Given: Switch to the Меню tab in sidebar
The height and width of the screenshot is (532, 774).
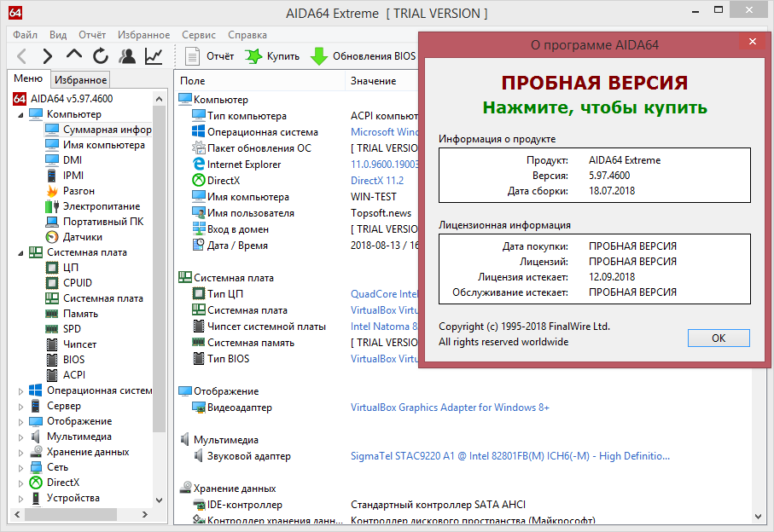Looking at the screenshot, I should (x=29, y=78).
